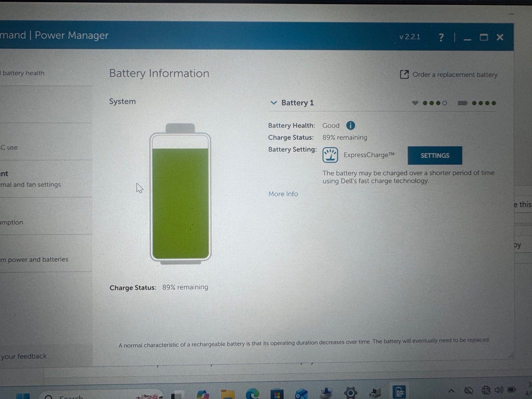Open the Settings gear in taskbar
This screenshot has width=532, height=399.
[x=350, y=393]
